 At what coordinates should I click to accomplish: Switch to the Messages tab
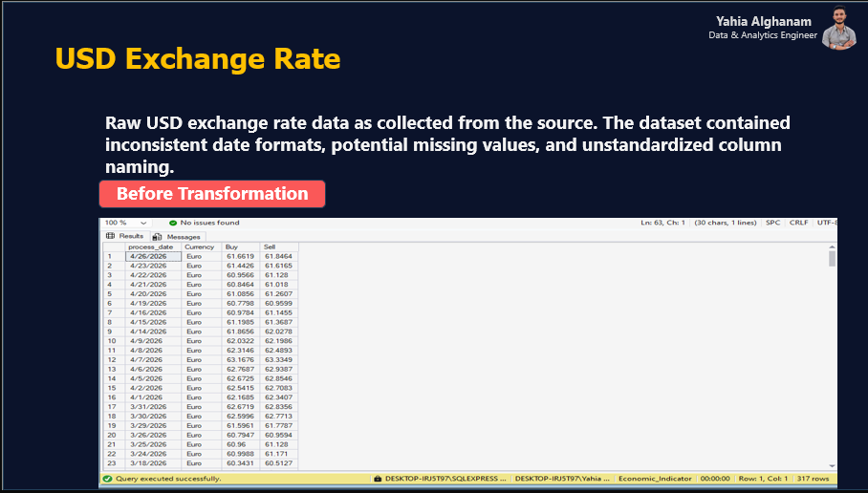pos(177,237)
